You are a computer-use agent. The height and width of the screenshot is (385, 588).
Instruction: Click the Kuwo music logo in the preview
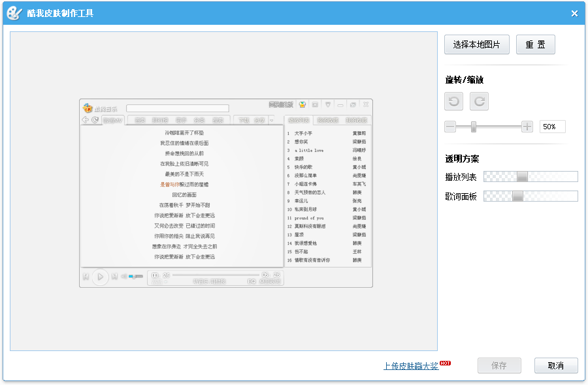[x=88, y=108]
